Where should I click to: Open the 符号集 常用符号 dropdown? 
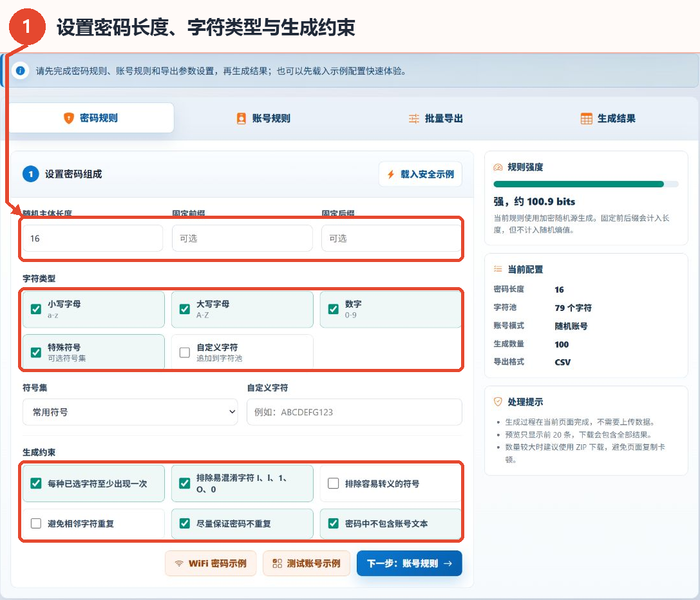point(130,411)
